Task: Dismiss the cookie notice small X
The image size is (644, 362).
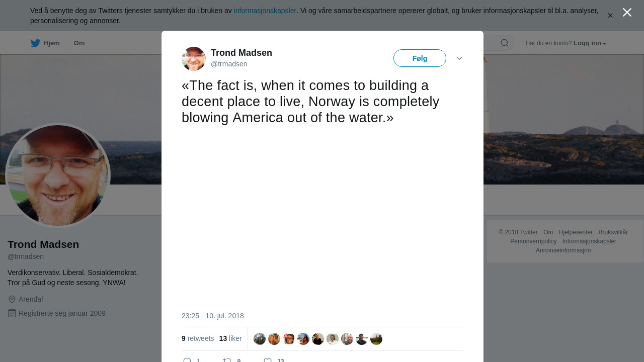Action: click(610, 16)
